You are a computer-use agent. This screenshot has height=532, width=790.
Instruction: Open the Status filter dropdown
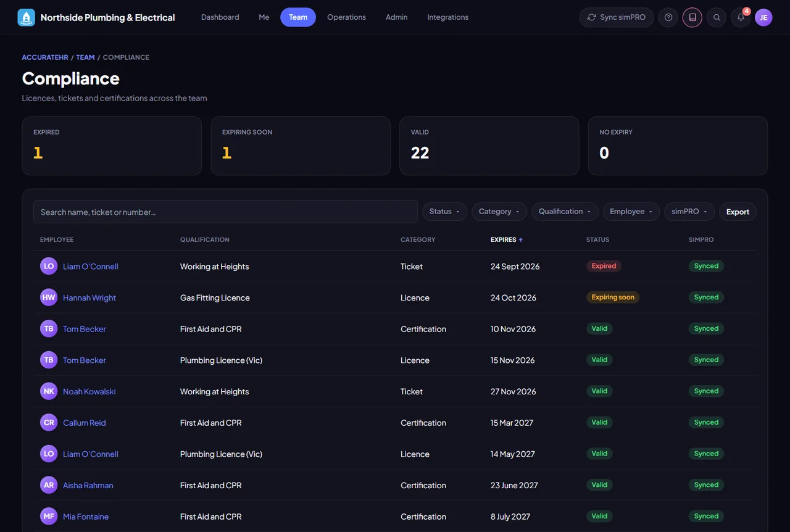click(444, 212)
